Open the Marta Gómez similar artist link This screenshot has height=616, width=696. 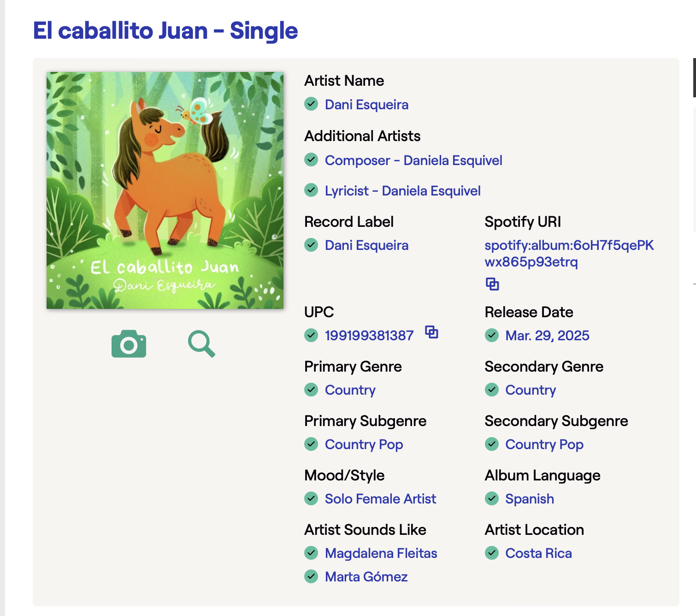pos(366,577)
